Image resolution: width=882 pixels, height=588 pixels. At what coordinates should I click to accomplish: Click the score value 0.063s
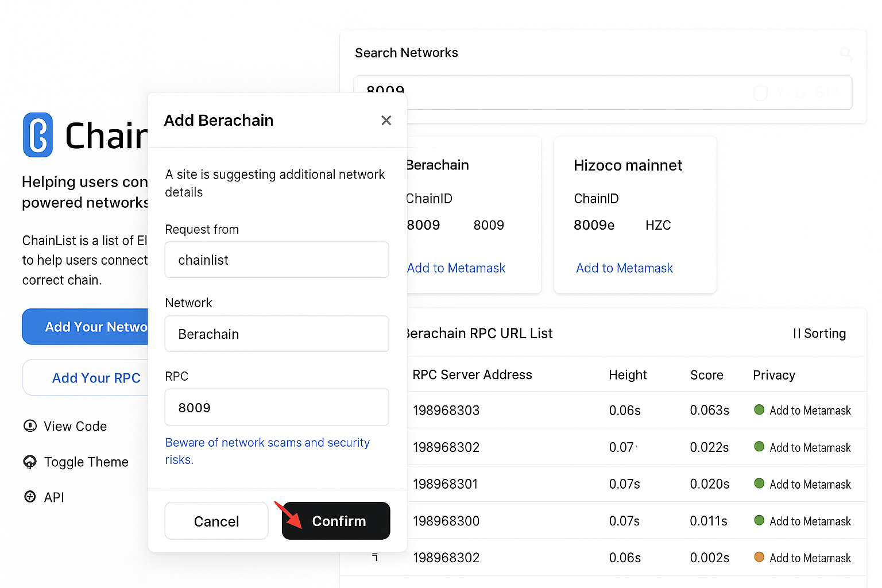click(709, 410)
